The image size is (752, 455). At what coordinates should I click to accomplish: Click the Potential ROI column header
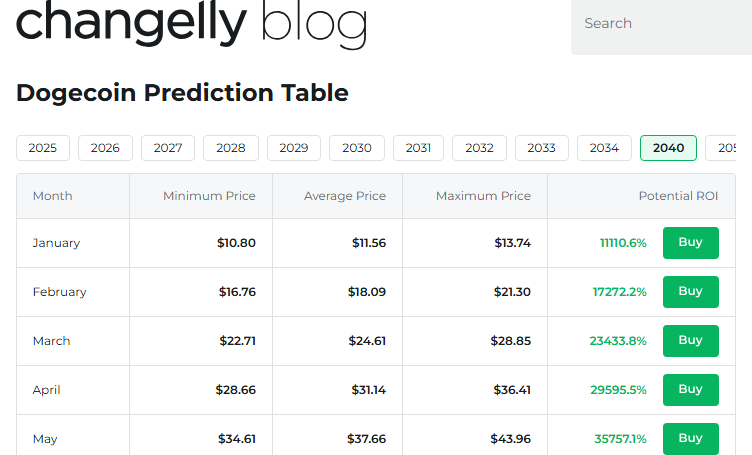click(x=678, y=196)
